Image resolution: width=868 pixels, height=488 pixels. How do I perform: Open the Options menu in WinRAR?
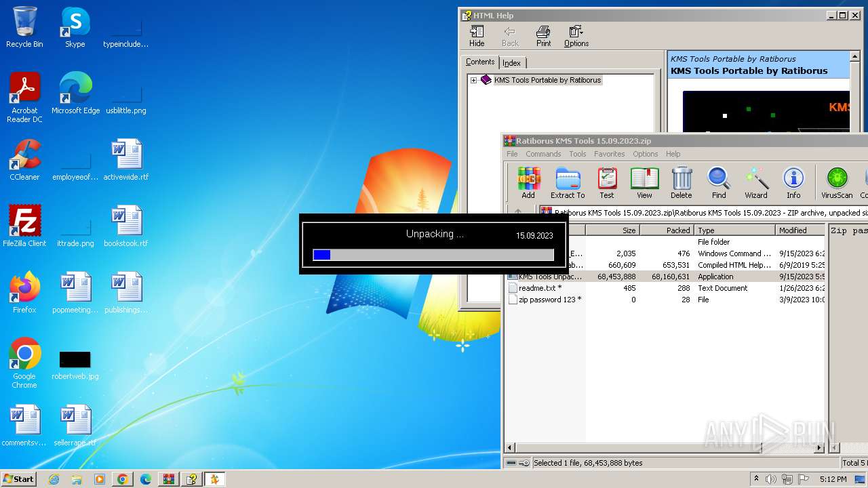(x=646, y=154)
